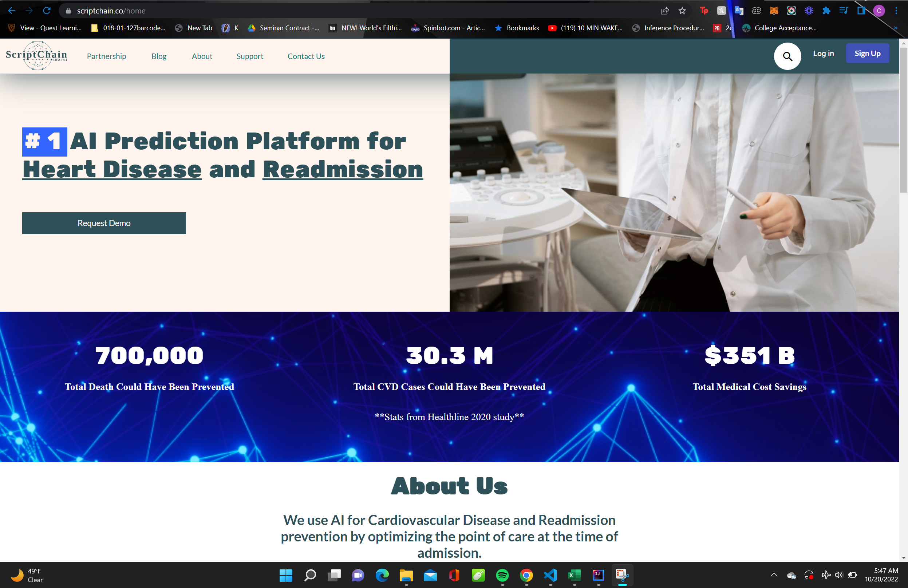Bookmark this page with the star icon
908x588 pixels.
click(x=682, y=11)
